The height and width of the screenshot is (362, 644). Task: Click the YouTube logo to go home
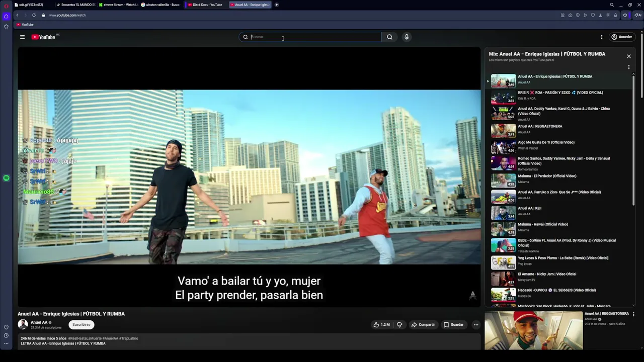44,37
